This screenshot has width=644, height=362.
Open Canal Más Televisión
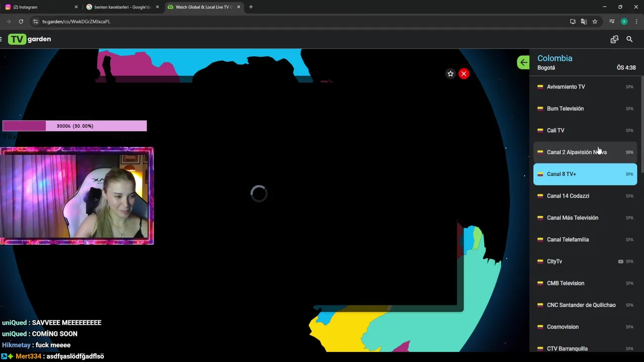(x=585, y=218)
